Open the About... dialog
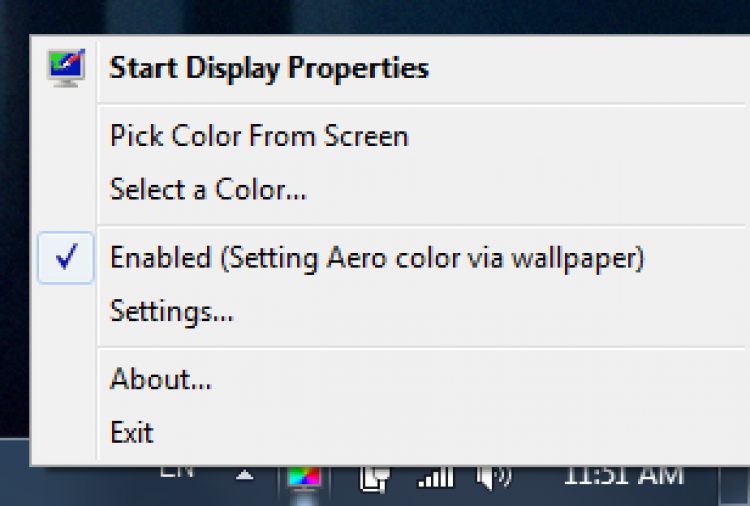This screenshot has width=750, height=506. pyautogui.click(x=161, y=380)
